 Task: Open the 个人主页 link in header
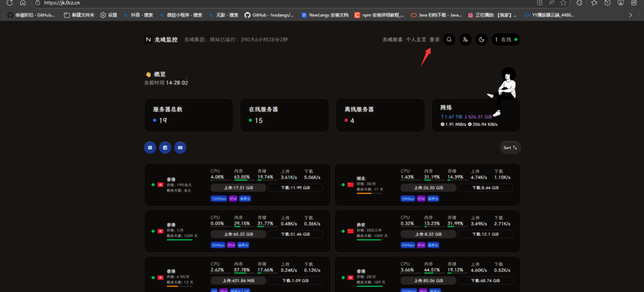coord(416,40)
